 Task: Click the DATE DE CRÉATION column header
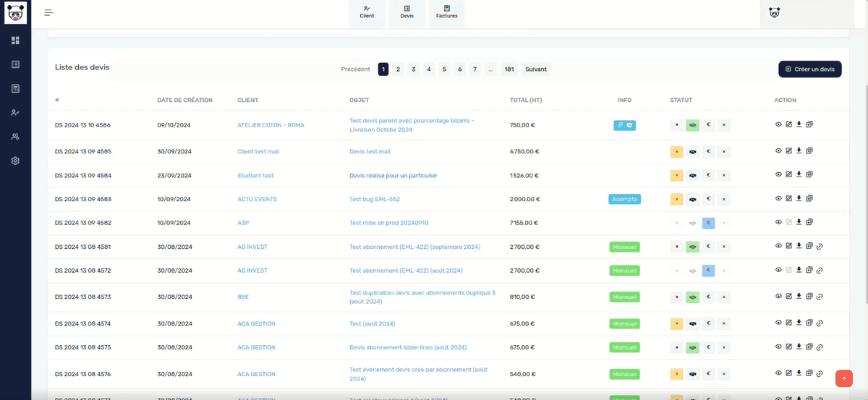(185, 100)
